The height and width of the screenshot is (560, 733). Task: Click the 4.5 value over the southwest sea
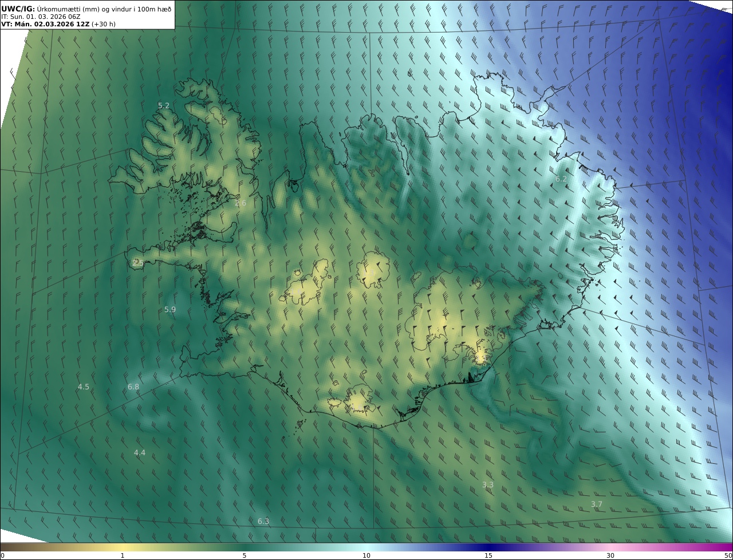tap(84, 387)
